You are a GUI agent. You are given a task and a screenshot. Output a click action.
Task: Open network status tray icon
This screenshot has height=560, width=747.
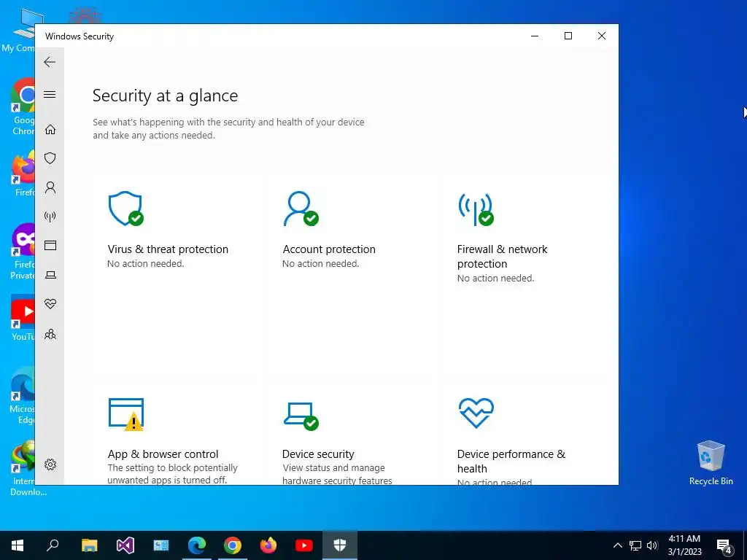[635, 545]
